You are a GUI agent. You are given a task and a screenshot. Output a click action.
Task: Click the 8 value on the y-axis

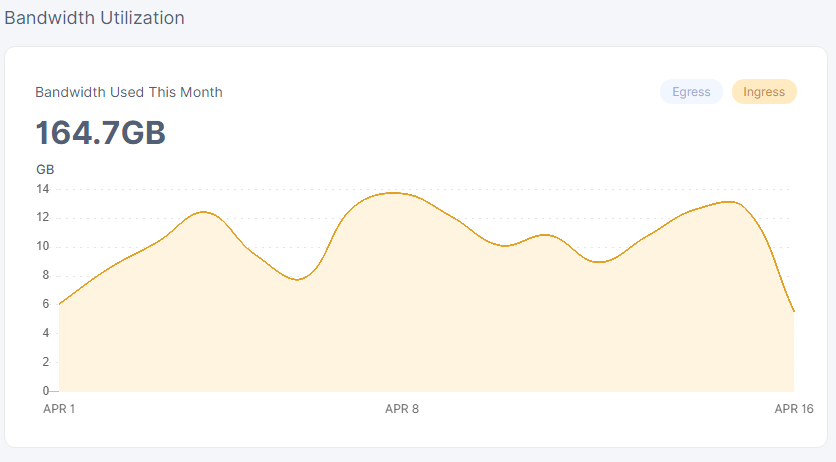pos(45,276)
